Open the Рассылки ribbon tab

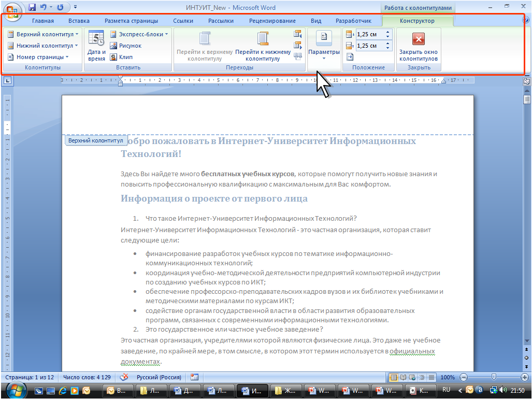pyautogui.click(x=221, y=21)
